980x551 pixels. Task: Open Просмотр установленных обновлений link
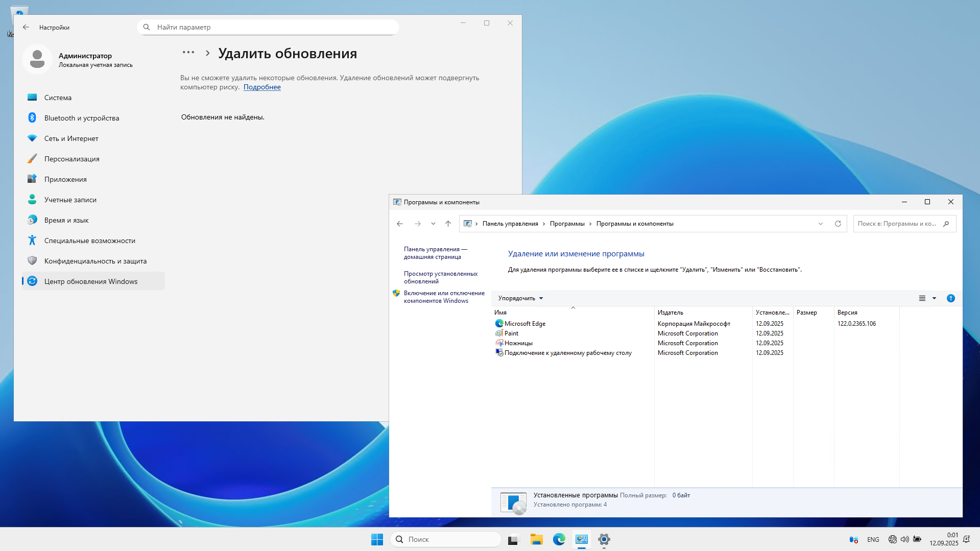click(x=441, y=278)
